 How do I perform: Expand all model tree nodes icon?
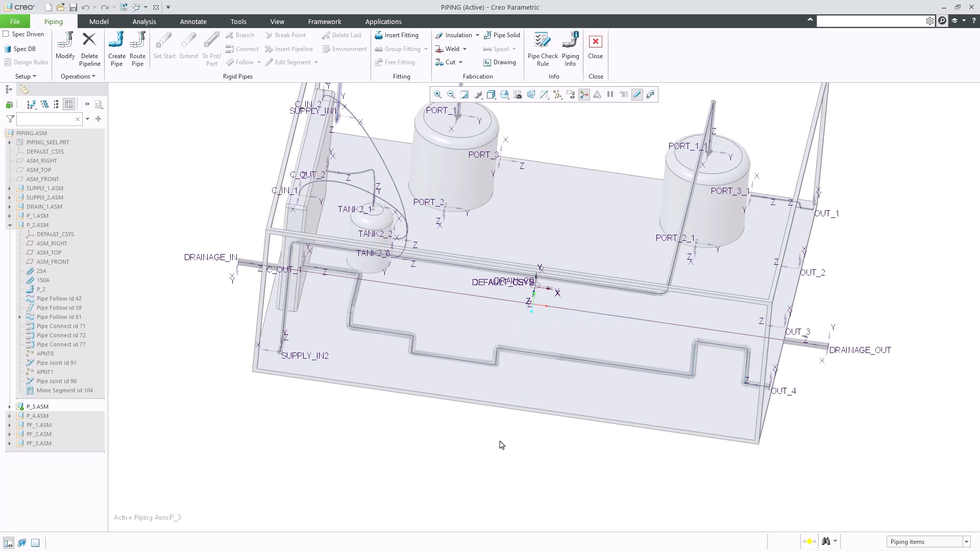[x=44, y=104]
